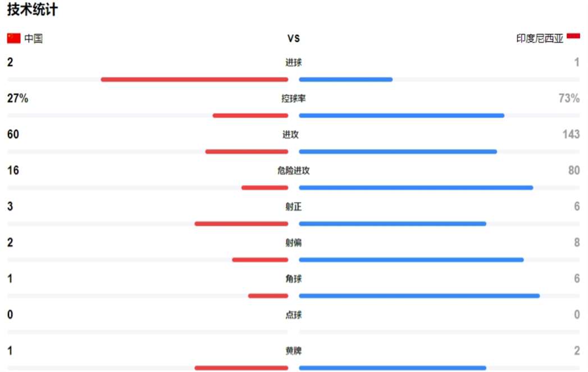Viewport: 588px width, 372px height.
Task: Click the 进攻 stat label
Action: 290,135
